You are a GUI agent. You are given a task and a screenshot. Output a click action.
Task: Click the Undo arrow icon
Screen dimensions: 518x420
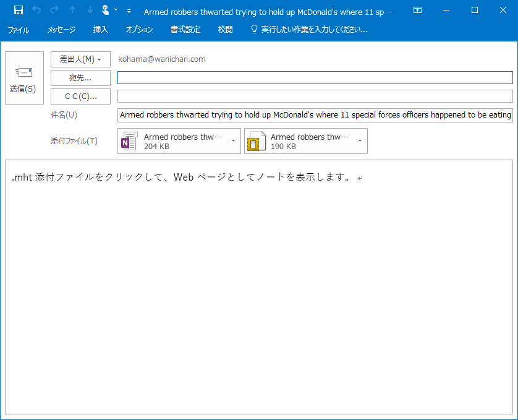(36, 11)
